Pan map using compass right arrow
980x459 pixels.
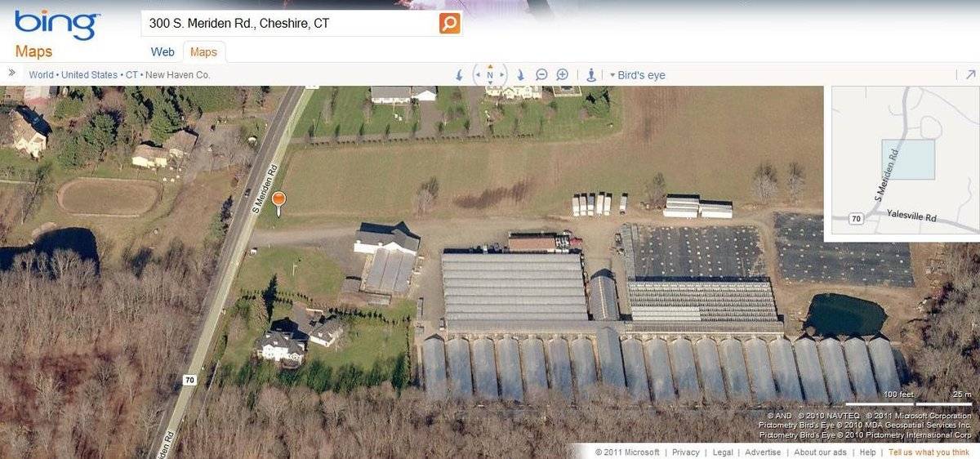502,75
